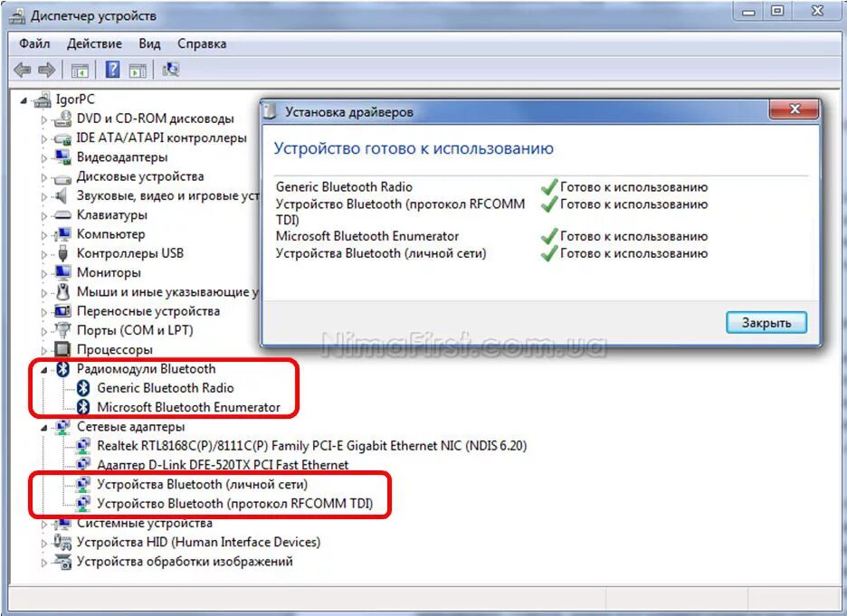847x616 pixels.
Task: Select Адаптер D-Link DFE-520TX PCI Fast Ethernet
Action: point(223,464)
